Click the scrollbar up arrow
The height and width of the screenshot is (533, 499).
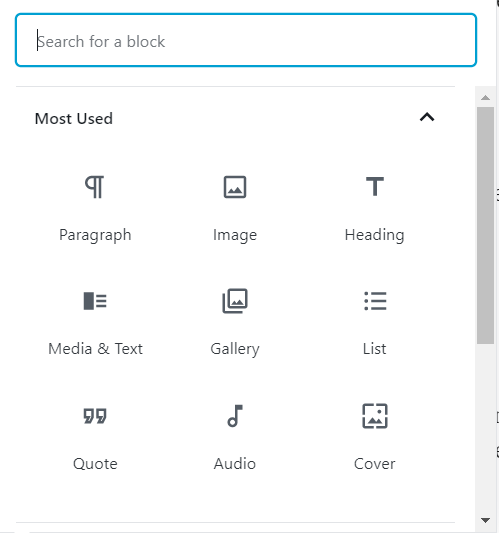point(485,98)
